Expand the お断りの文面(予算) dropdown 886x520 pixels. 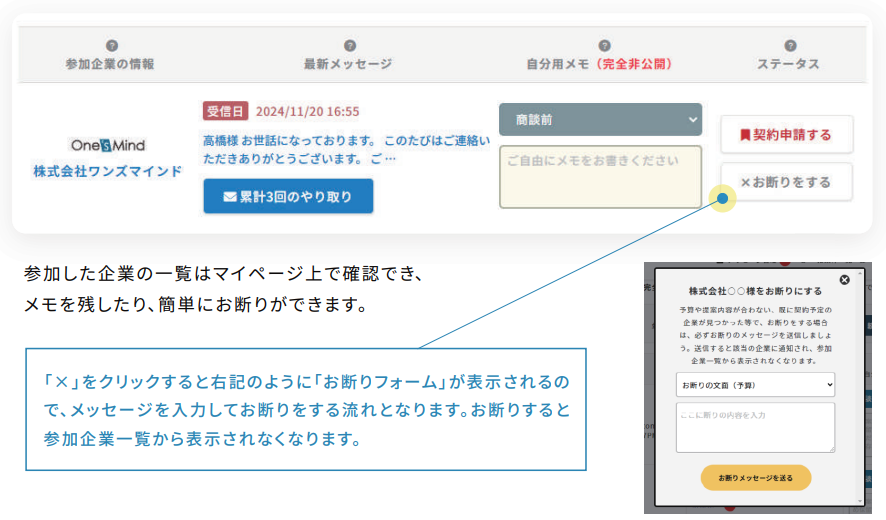click(x=755, y=384)
